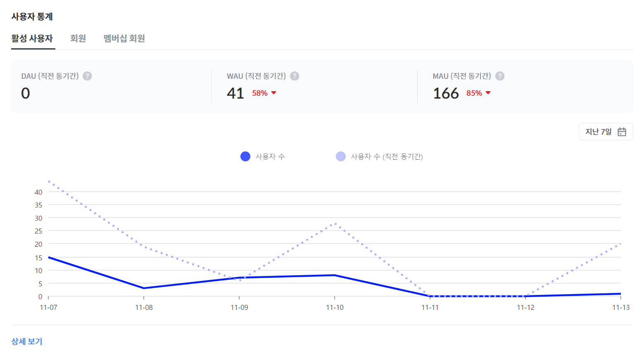This screenshot has width=644, height=361.
Task: Click the 11-11 x-axis date label
Action: [x=430, y=307]
